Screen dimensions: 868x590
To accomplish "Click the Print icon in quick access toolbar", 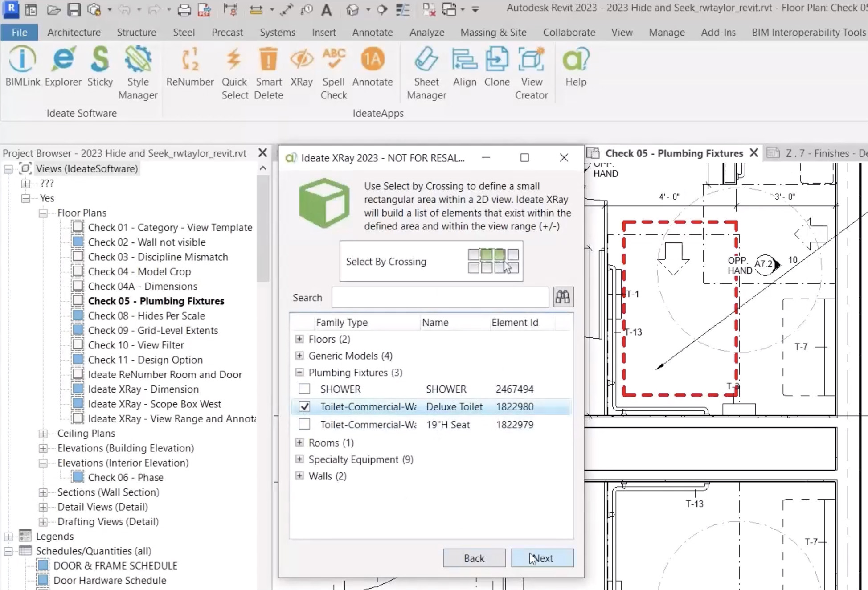I will point(184,9).
